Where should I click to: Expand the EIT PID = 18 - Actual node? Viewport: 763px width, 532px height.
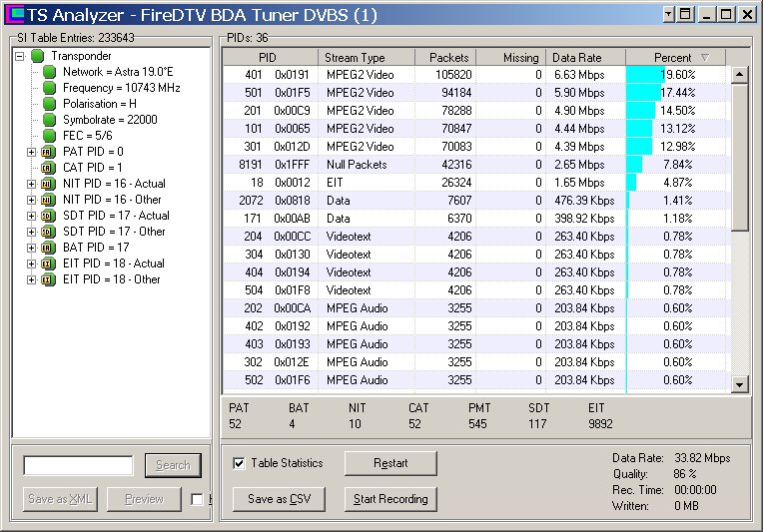[x=31, y=264]
